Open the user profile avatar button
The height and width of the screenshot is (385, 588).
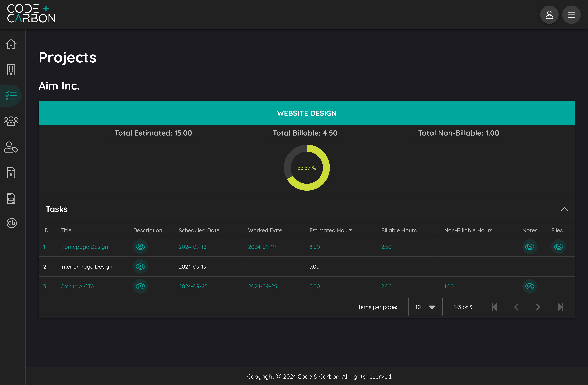tap(549, 15)
